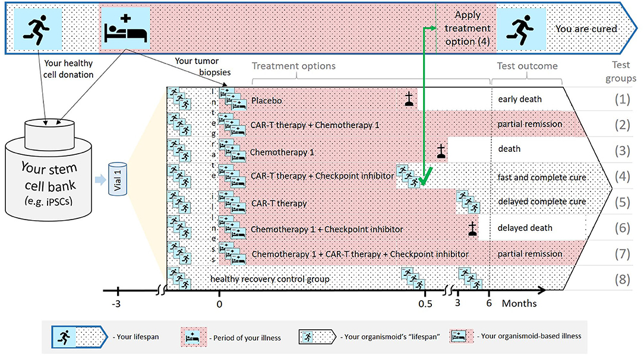
Task: Click the "Treatment options" heading
Action: point(293,66)
